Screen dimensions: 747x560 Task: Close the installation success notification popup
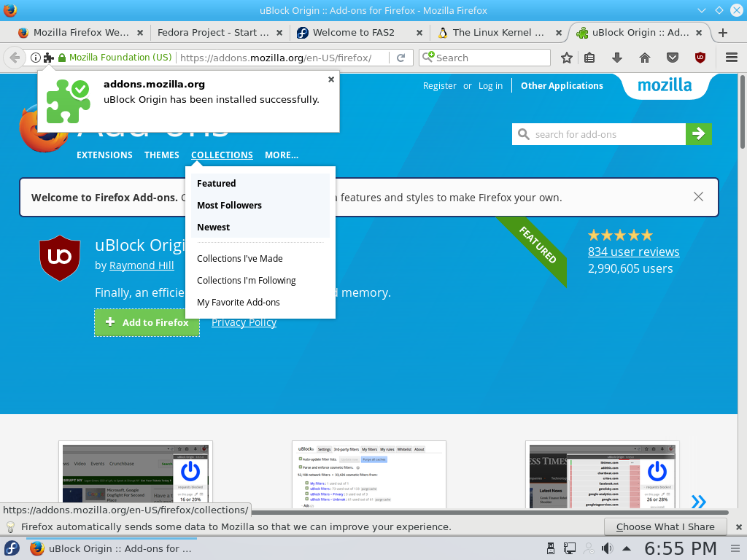(x=331, y=79)
